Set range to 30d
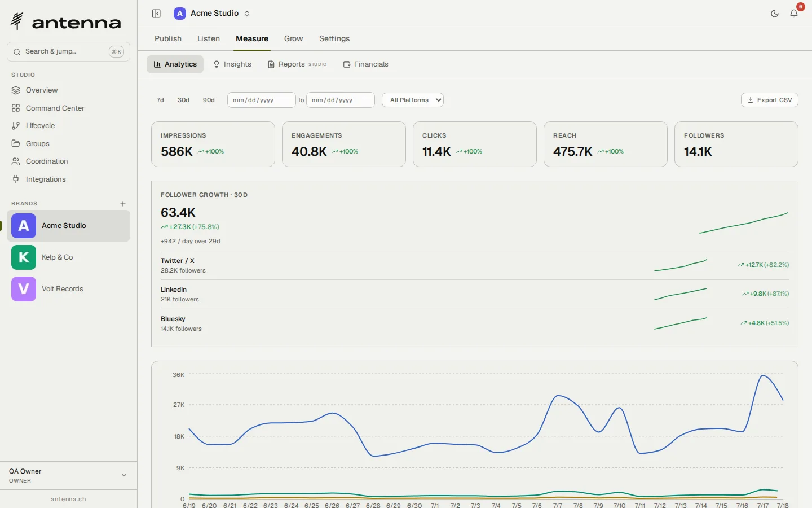This screenshot has height=508, width=812. tap(183, 100)
